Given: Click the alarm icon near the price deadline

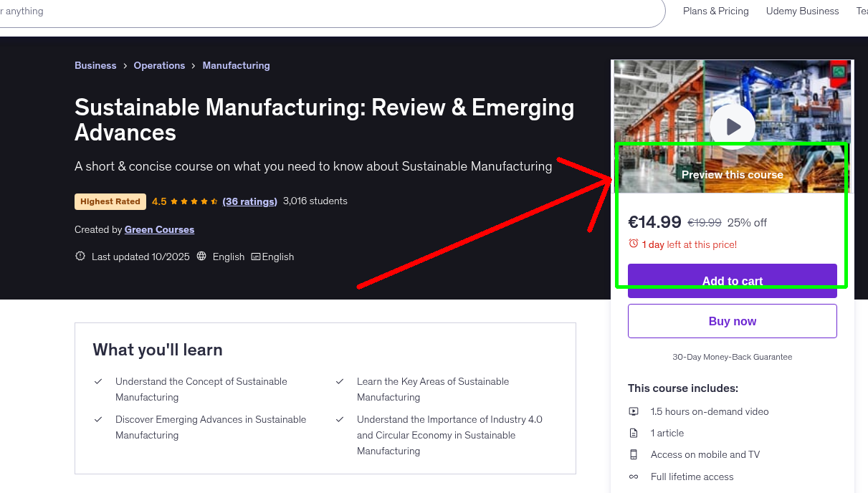Looking at the screenshot, I should click(633, 244).
